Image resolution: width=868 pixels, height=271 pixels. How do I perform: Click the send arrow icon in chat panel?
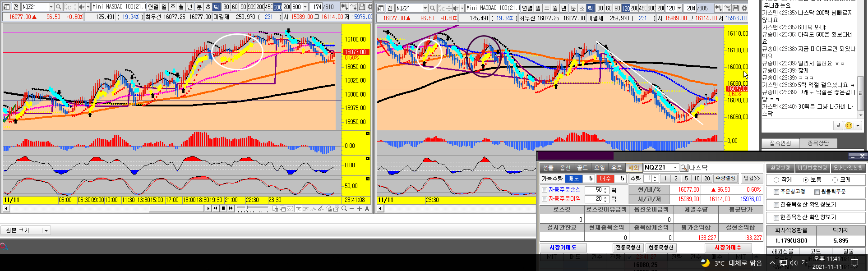point(838,125)
